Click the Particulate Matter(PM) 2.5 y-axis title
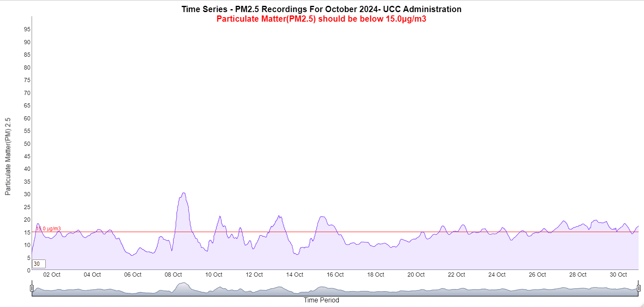The height and width of the screenshot is (307, 644). click(8, 156)
